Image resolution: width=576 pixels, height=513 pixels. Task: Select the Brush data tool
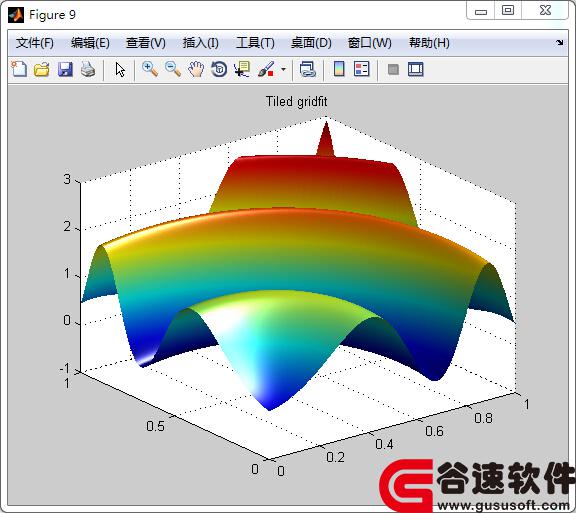pyautogui.click(x=266, y=69)
